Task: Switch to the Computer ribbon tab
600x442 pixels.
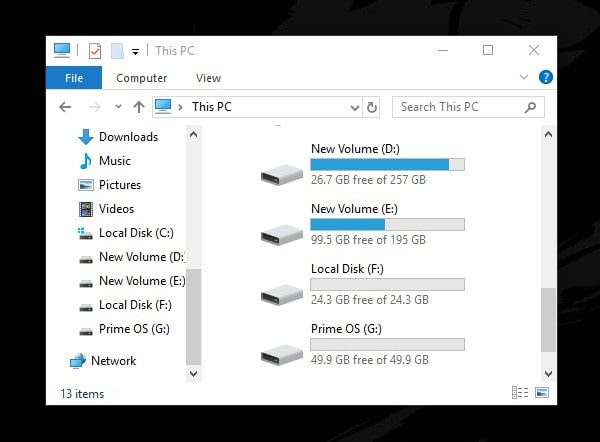Action: (142, 78)
